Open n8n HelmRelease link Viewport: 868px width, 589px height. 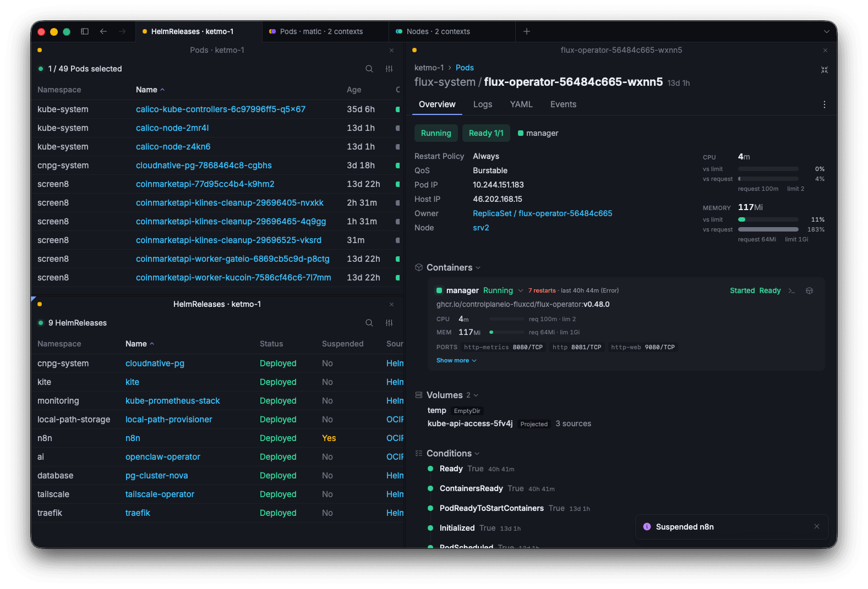click(x=133, y=438)
